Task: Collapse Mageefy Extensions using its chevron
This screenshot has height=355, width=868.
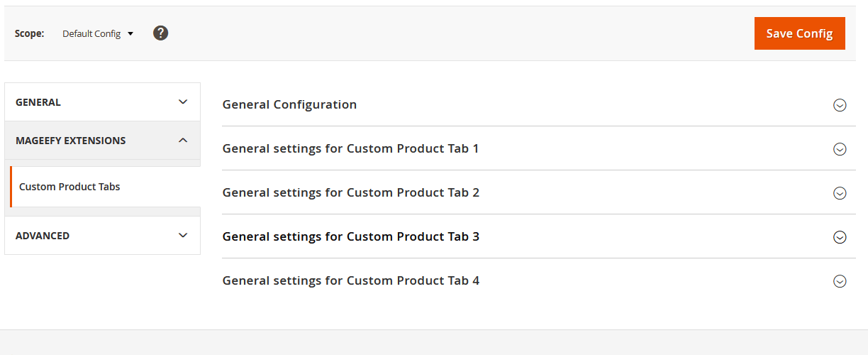Action: 183,140
